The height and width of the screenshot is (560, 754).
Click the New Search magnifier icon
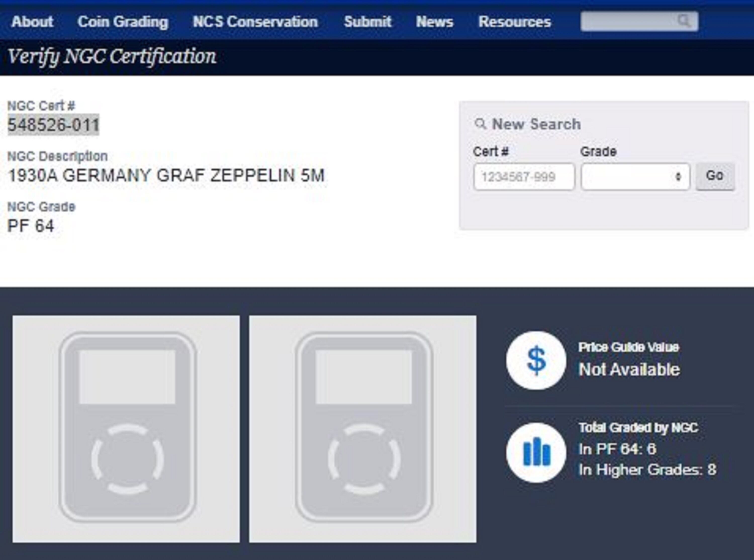click(x=480, y=124)
